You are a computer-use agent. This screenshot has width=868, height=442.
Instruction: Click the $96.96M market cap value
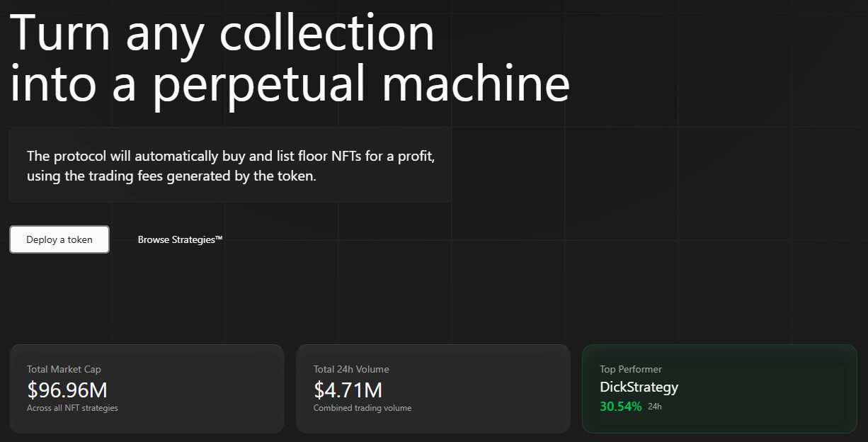pos(67,390)
